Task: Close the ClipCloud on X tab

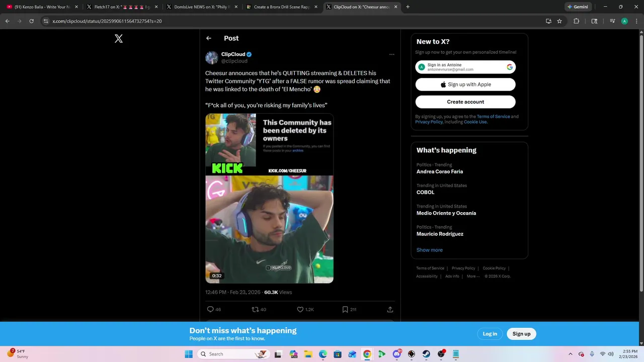Action: (x=396, y=7)
